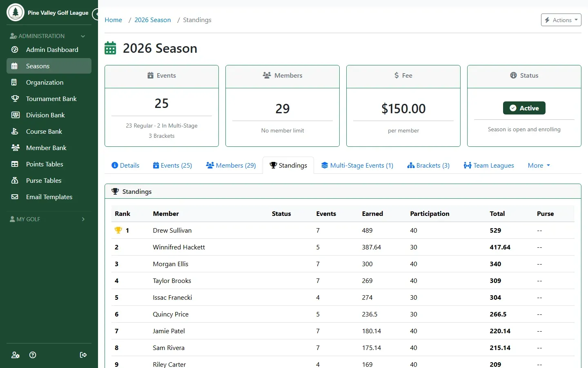
Task: Click the Division Bank icon in sidebar
Action: pyautogui.click(x=16, y=115)
